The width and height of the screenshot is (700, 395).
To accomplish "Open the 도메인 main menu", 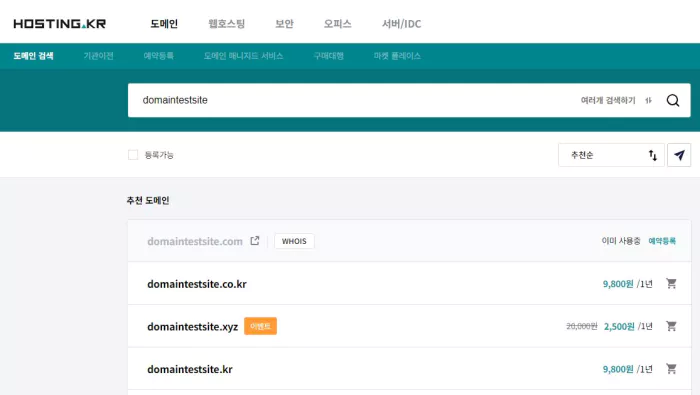I will pyautogui.click(x=164, y=24).
